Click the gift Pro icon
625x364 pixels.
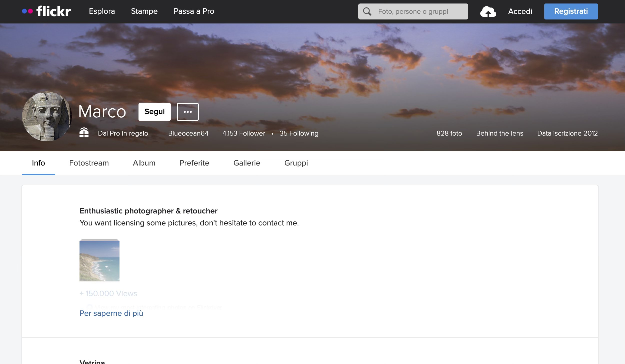84,133
